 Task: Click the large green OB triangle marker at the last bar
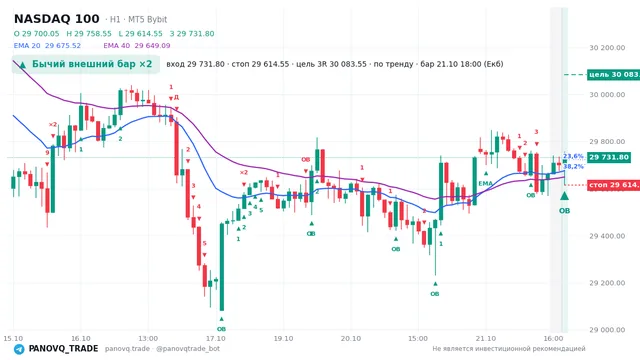click(564, 196)
